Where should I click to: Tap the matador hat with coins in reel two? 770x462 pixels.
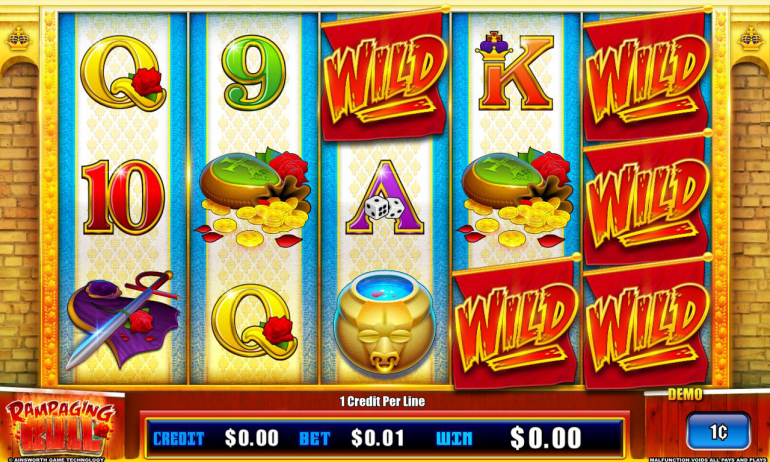tap(254, 197)
